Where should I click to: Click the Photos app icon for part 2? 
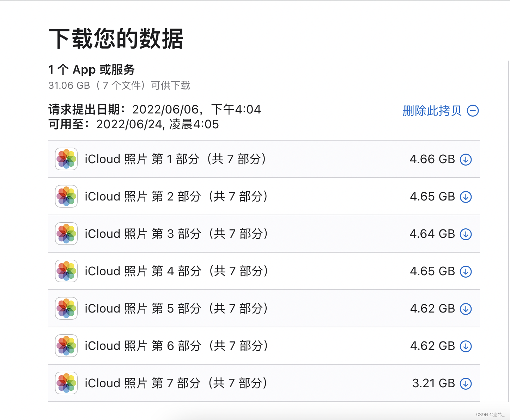pyautogui.click(x=66, y=196)
